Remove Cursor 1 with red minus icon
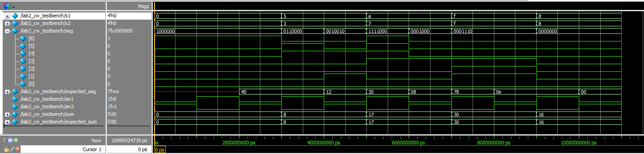Viewport: 644px width, 154px height. tap(18, 149)
